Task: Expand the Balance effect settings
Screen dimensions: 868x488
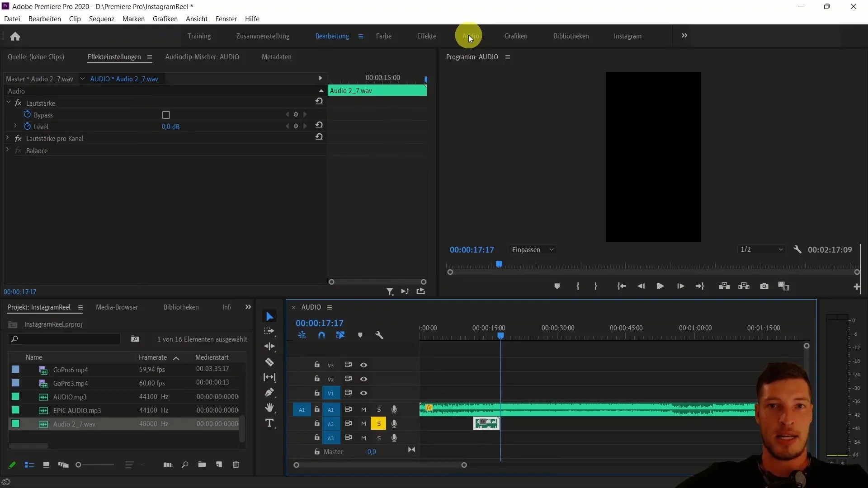Action: (5, 150)
